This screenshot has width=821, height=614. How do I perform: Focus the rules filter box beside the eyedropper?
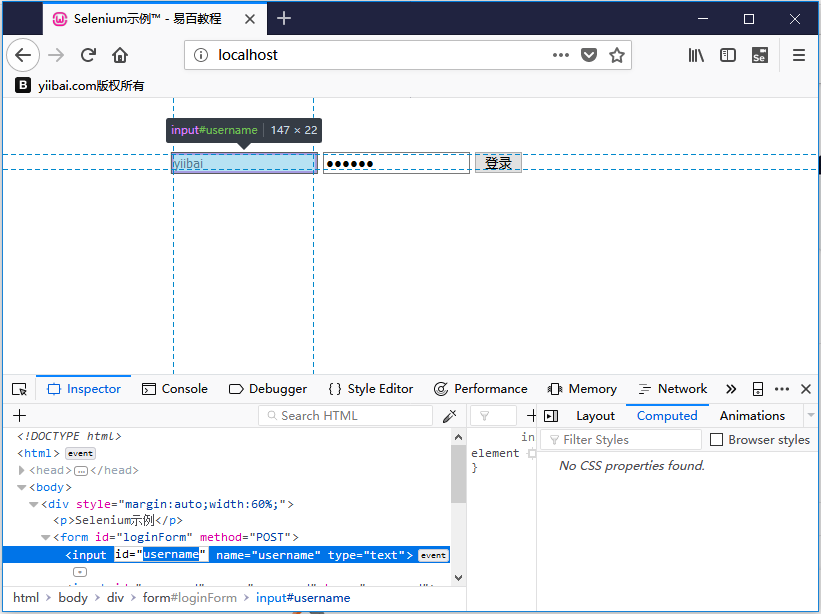[x=493, y=416]
